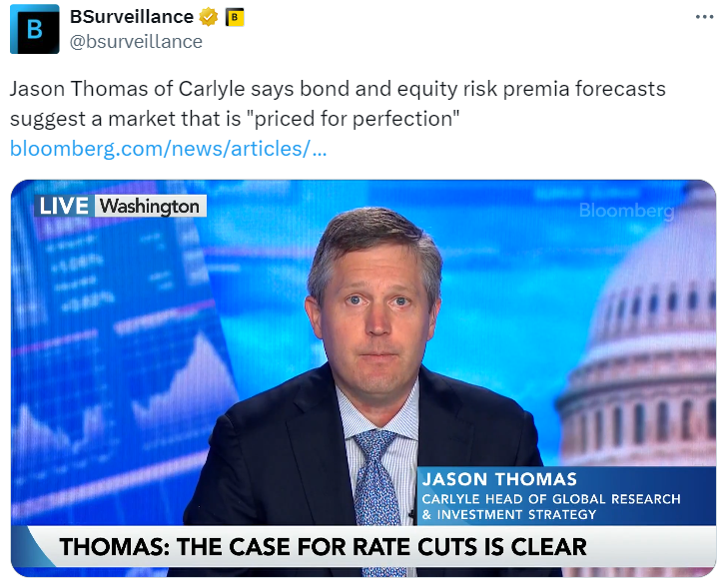Screen dimensions: 728x586
Task: Click the gold verified checkmark badge
Action: click(208, 17)
